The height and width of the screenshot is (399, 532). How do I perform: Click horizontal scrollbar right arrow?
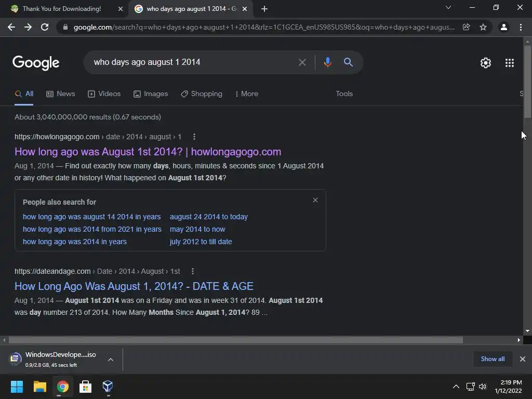point(519,340)
